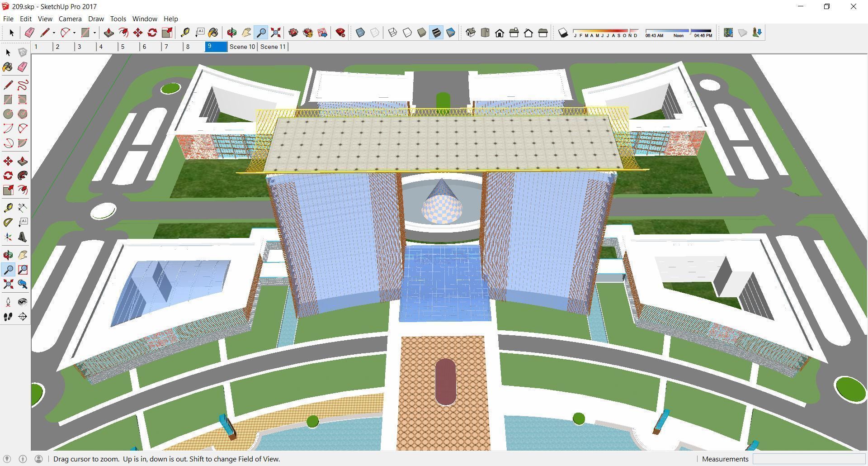Select the Position Camera tool
This screenshot has height=466, width=868.
click(x=8, y=302)
